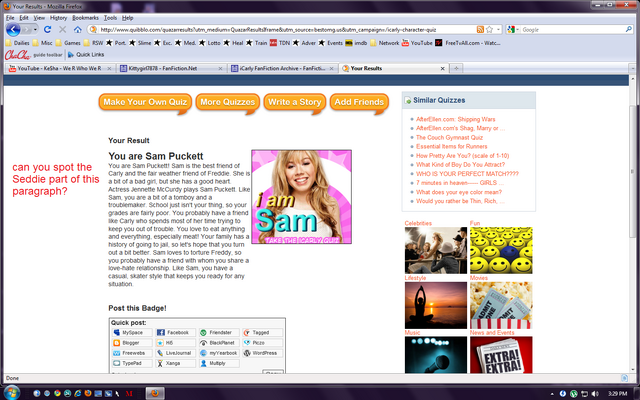Post badge to WordPress
This screenshot has width=640, height=400.
click(x=262, y=353)
